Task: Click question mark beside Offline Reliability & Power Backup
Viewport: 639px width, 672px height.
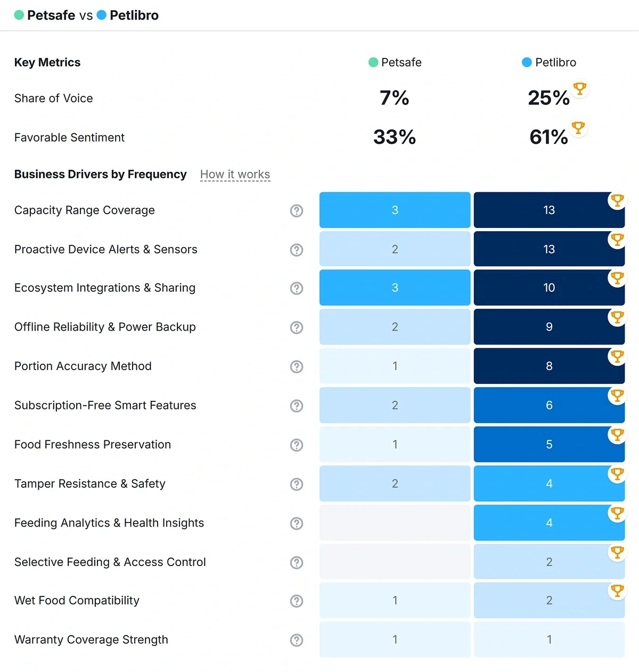Action: coord(297,327)
